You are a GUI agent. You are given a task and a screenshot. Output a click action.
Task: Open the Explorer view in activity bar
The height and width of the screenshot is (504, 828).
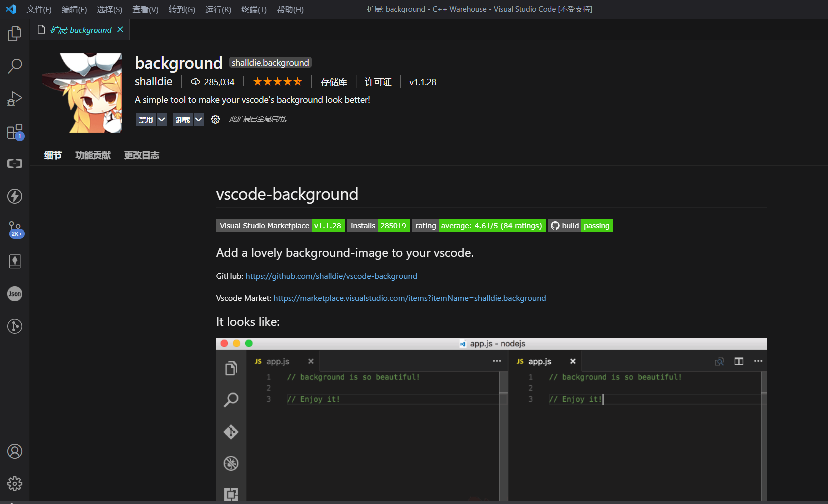[x=15, y=34]
